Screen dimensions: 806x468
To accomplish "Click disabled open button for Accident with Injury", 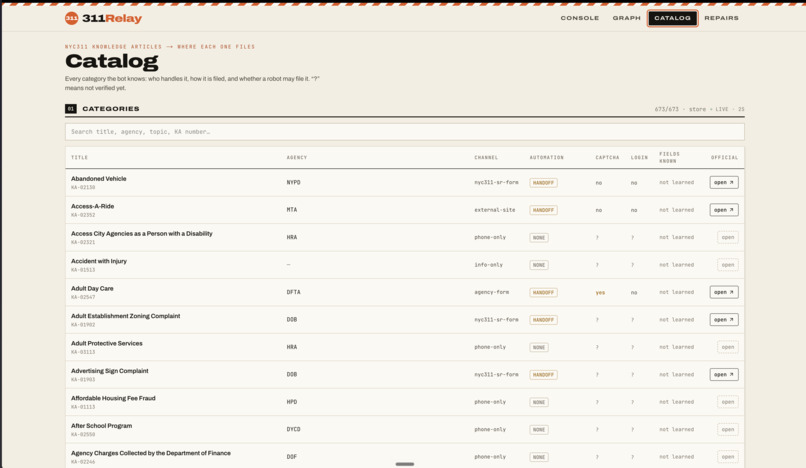I will coord(727,265).
